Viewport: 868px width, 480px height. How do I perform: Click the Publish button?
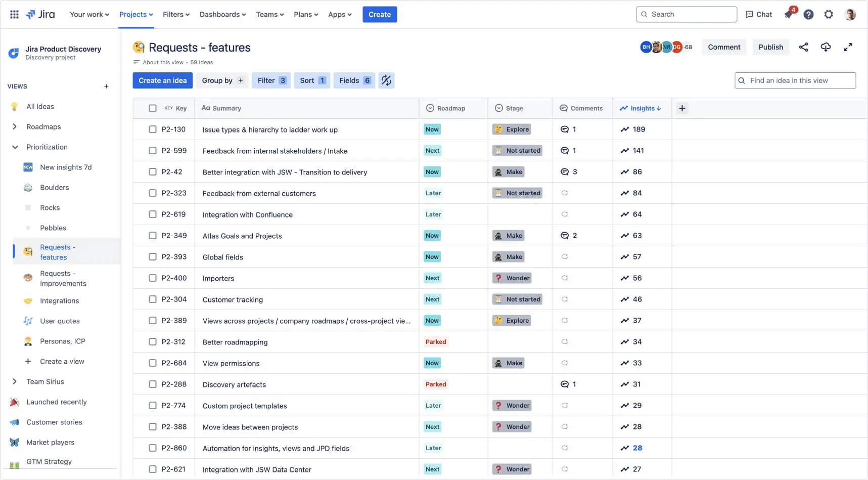[x=770, y=47]
